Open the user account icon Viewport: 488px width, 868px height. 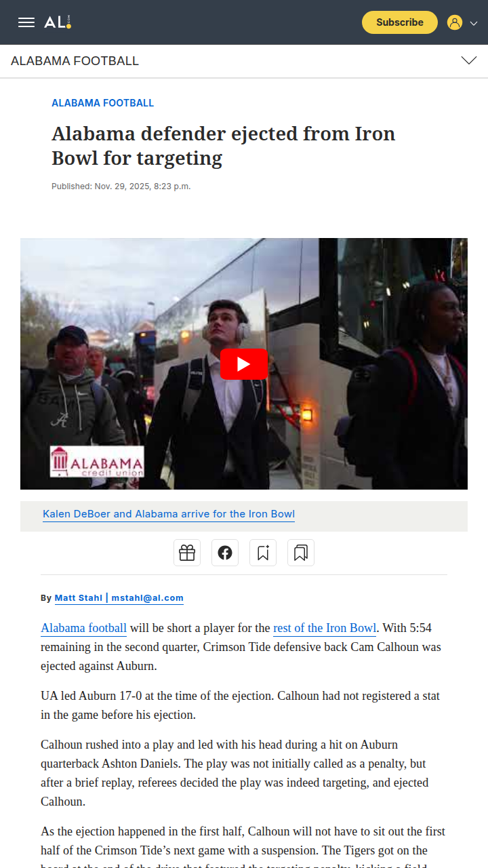455,22
